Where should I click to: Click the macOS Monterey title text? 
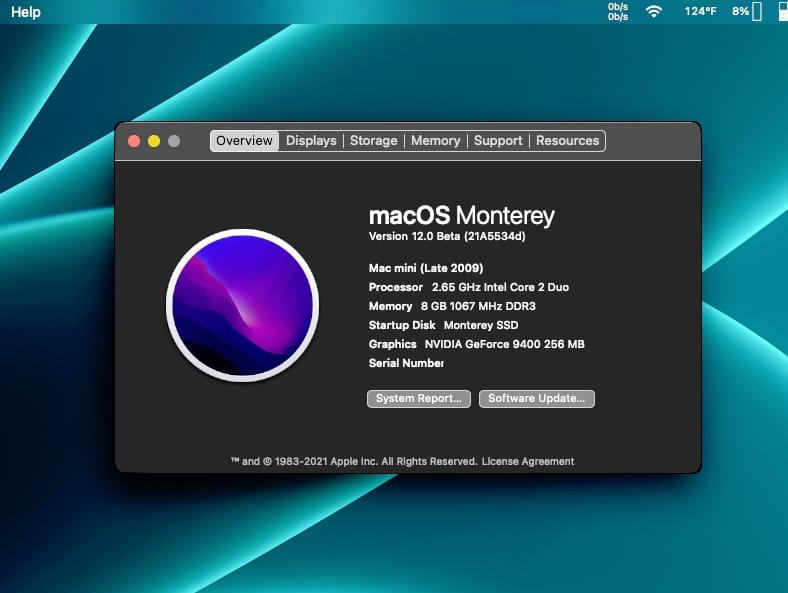[x=461, y=216]
